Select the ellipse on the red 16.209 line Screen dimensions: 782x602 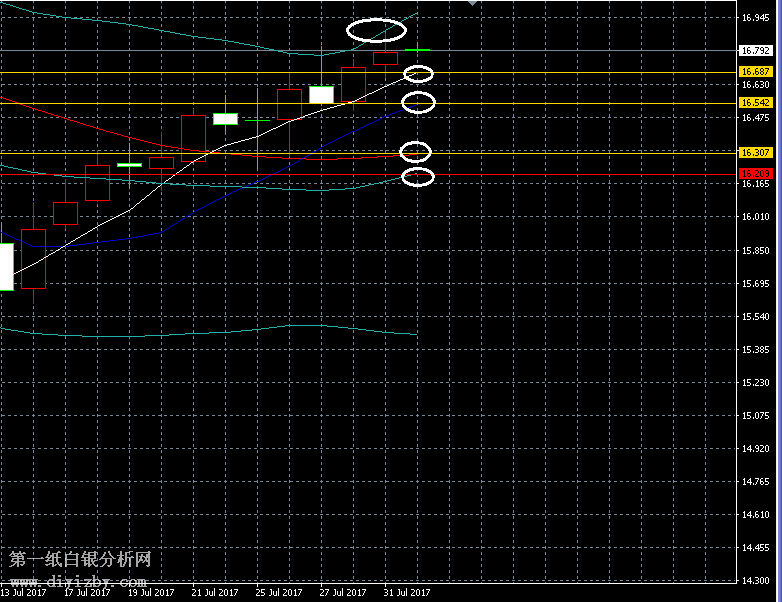click(x=418, y=177)
